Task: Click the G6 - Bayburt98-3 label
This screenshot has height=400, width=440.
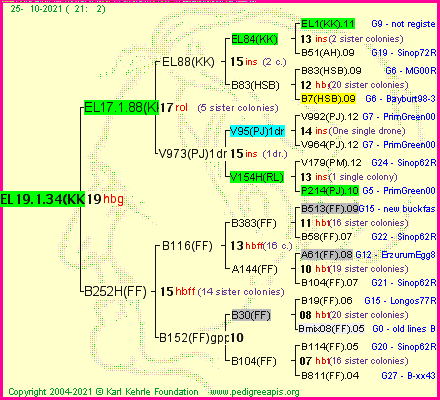Action: [400, 99]
